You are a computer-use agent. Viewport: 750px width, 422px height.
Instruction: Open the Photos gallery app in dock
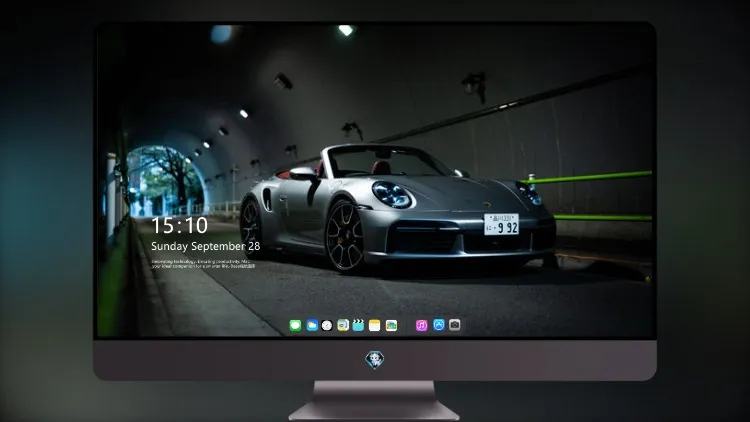pos(391,326)
